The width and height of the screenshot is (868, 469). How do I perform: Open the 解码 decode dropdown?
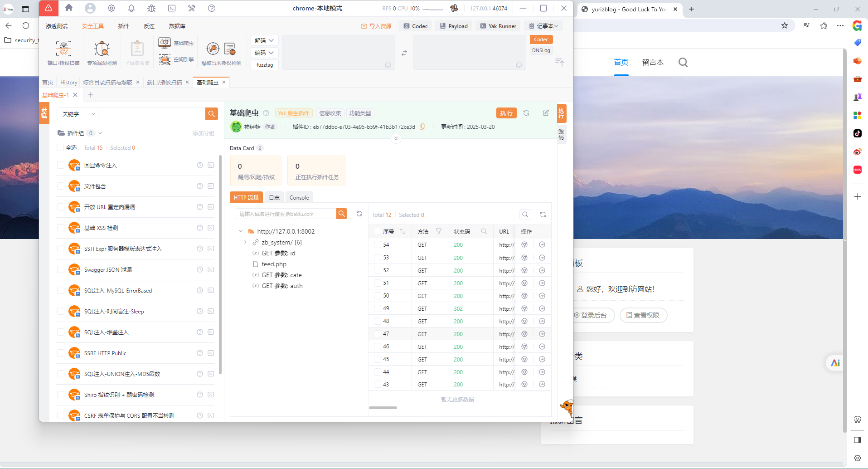click(264, 40)
